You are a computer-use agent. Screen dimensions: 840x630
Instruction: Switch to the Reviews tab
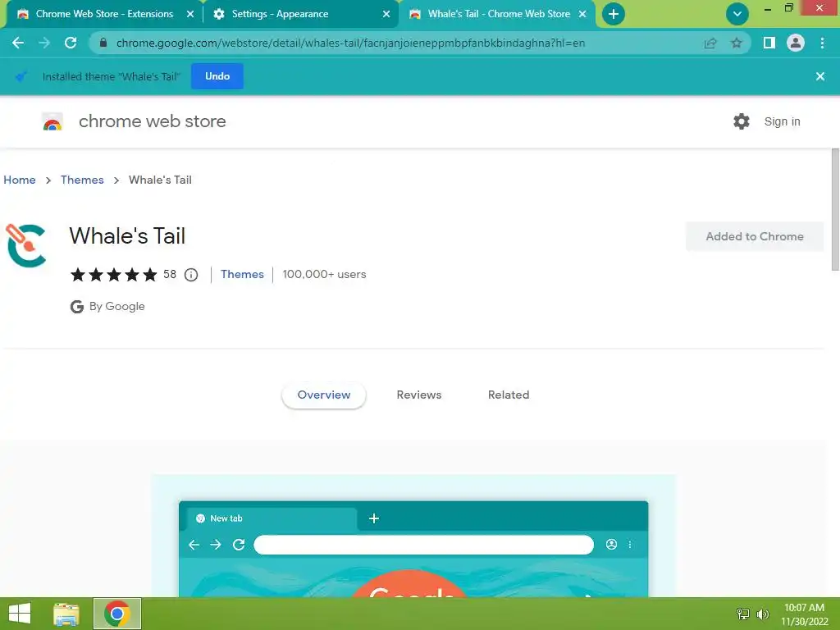[x=419, y=395]
